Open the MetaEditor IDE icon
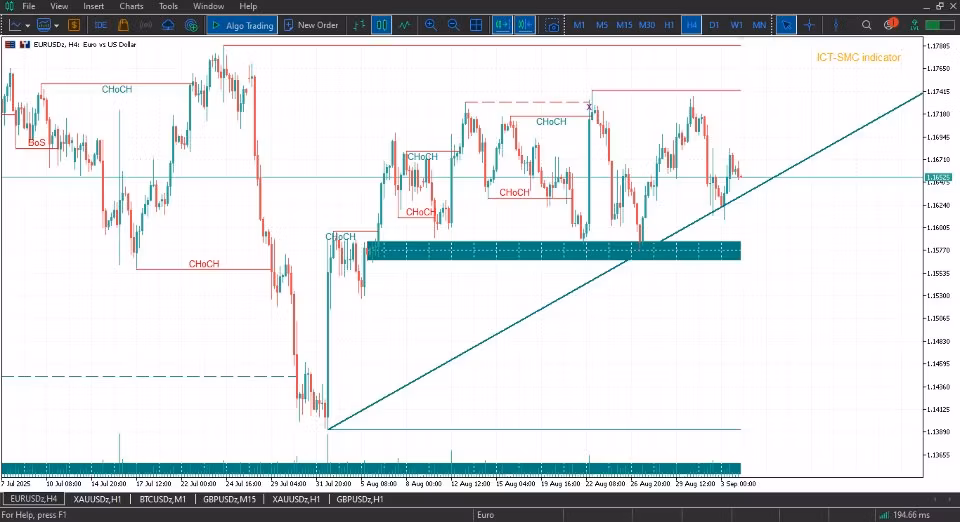Viewport: 960px width, 522px height. (100, 25)
